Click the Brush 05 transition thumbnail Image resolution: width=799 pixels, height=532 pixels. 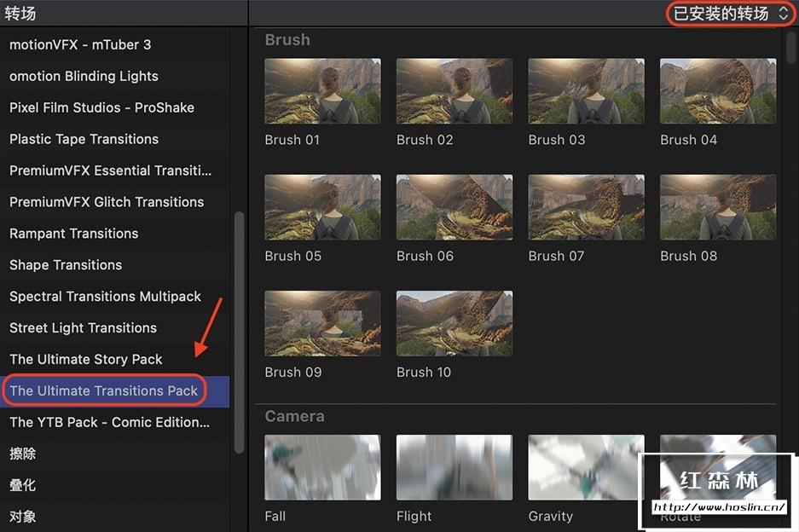click(x=322, y=207)
